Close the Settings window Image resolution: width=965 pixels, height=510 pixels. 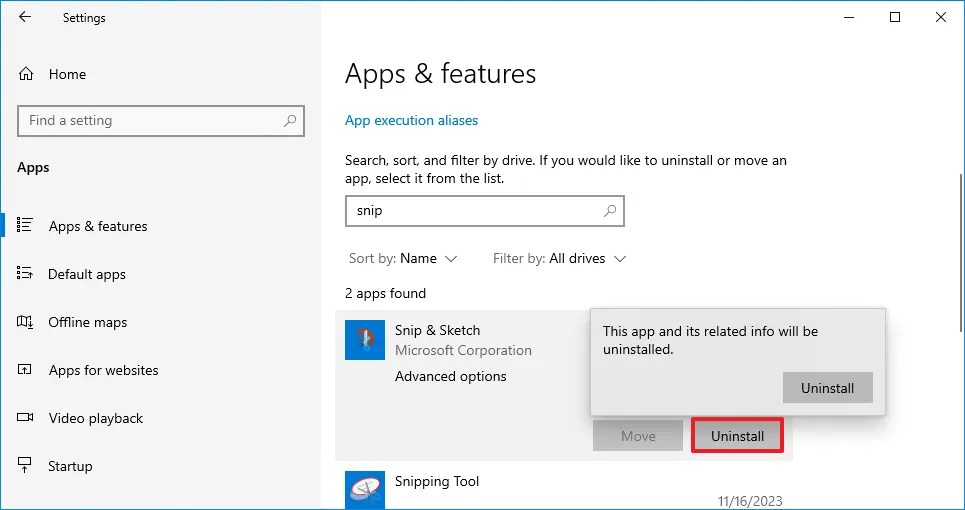(x=940, y=17)
